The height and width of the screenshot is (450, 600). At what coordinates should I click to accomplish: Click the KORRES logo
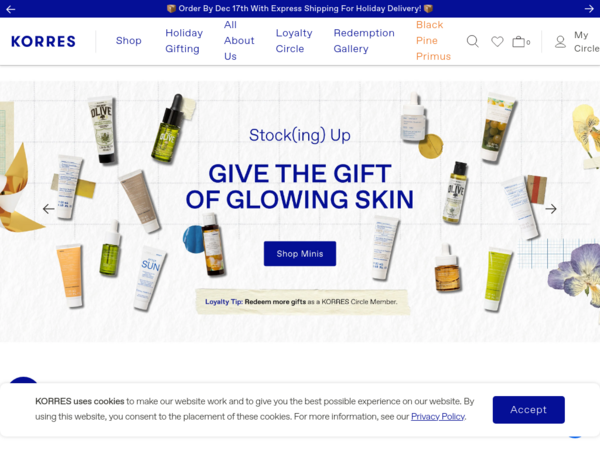tap(43, 41)
